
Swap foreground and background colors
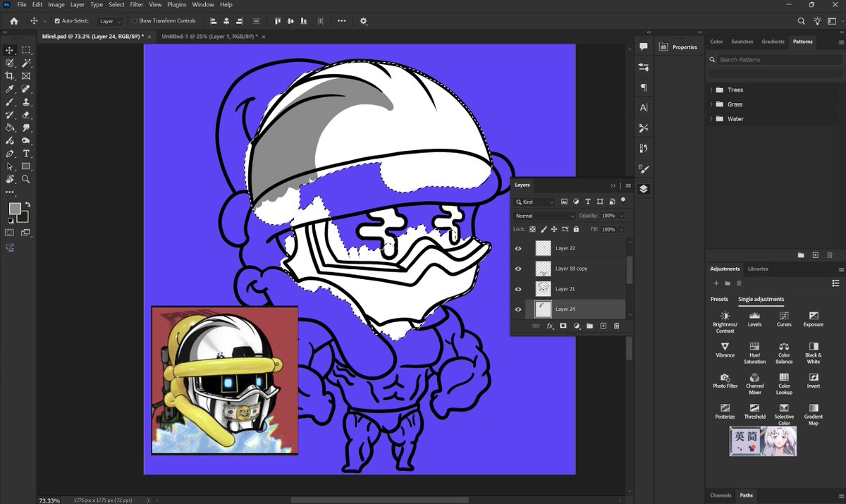coord(28,204)
